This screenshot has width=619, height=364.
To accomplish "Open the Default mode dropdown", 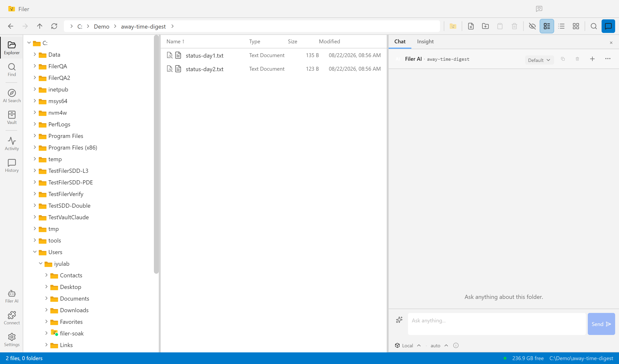I will tap(539, 60).
